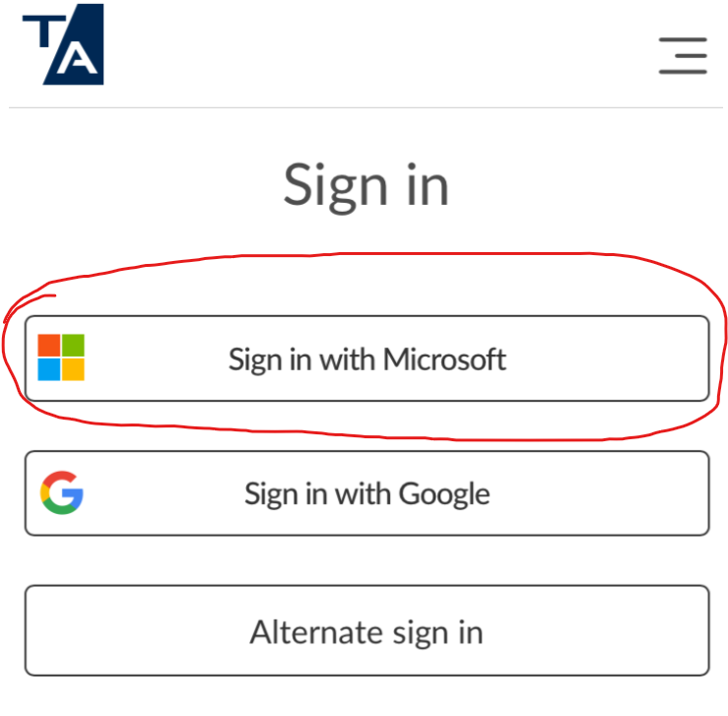This screenshot has height=716, width=728.
Task: Select the Alternate sign in button
Action: pyautogui.click(x=366, y=630)
